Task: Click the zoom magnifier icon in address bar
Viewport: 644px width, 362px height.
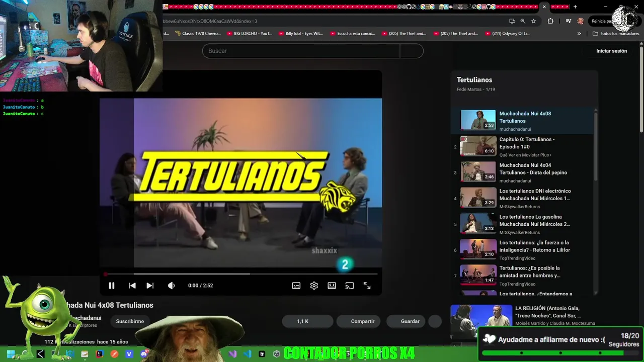Action: tap(523, 21)
